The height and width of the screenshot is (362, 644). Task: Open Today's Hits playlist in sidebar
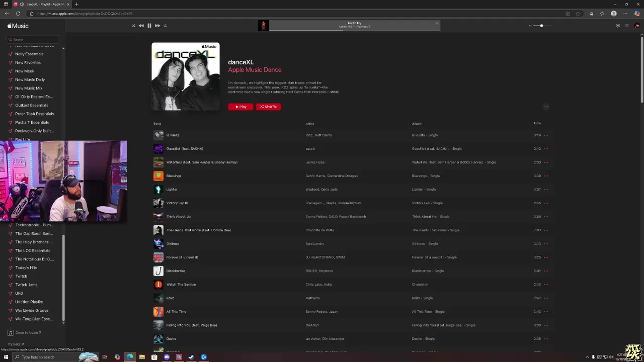pyautogui.click(x=26, y=267)
